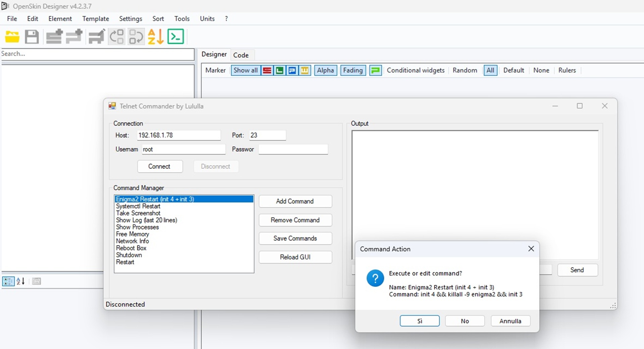Toggle the green L marker icon
Viewport: 644px width, 349px height.
click(279, 70)
